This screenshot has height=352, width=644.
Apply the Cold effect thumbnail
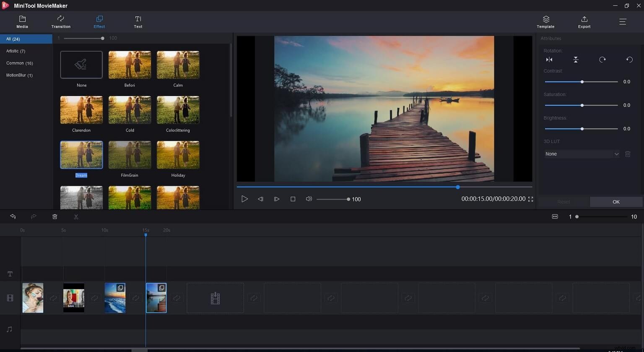tap(130, 110)
